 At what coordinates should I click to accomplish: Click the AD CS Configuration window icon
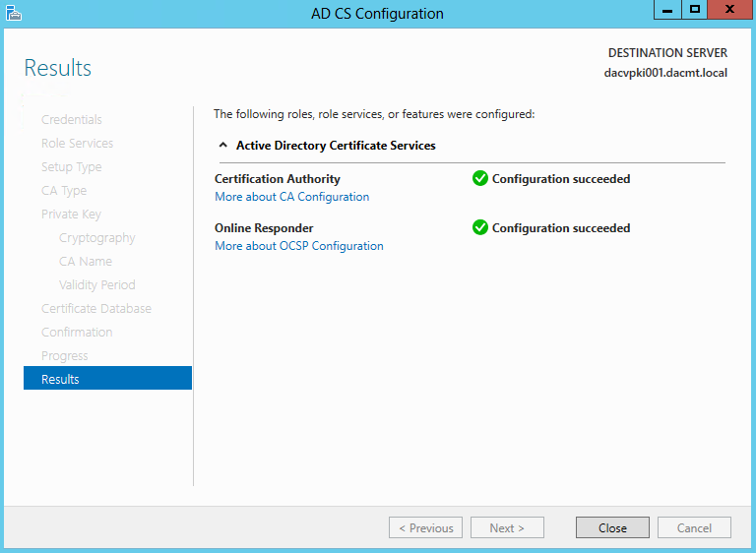point(14,13)
